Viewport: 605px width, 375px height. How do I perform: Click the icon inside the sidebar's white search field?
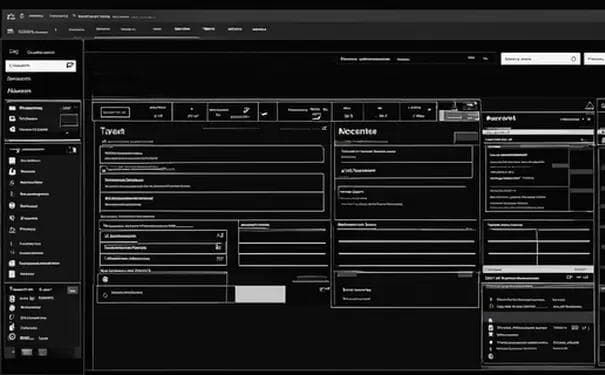coord(70,65)
